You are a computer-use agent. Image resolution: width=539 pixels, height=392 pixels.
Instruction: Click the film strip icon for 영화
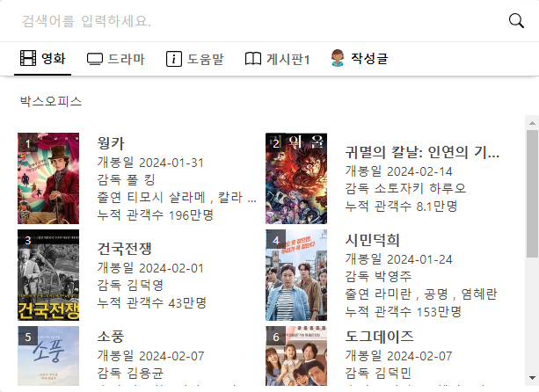coord(28,58)
